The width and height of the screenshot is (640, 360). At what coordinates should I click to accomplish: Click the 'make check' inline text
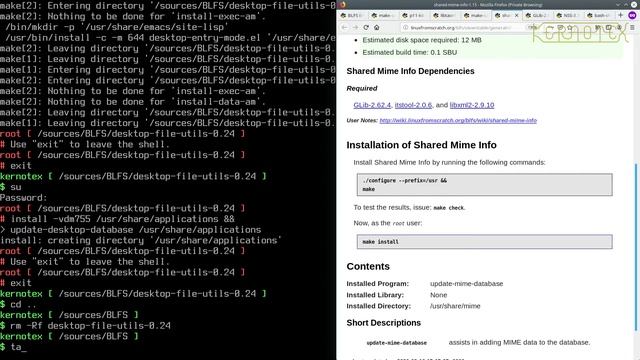[x=449, y=208]
